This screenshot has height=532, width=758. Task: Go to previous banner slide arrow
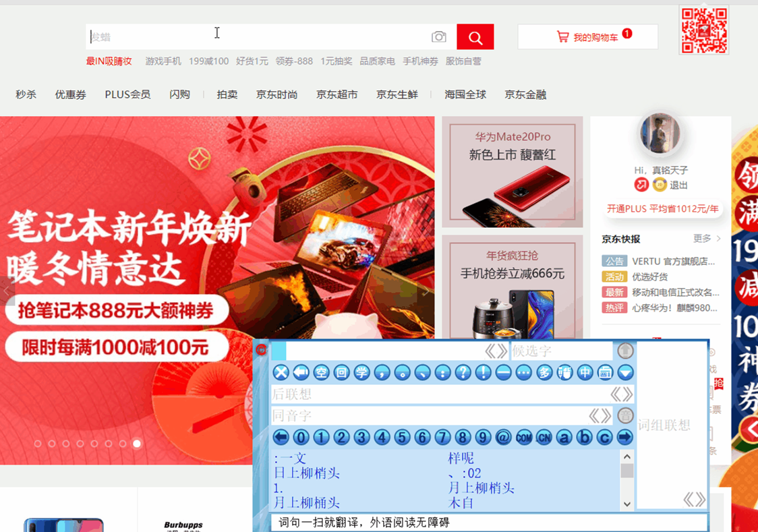click(7, 291)
